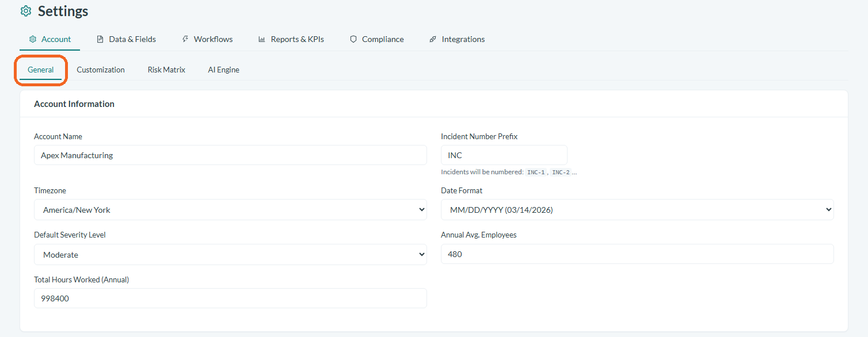
Task: Open the Compliance settings tab
Action: tap(377, 39)
